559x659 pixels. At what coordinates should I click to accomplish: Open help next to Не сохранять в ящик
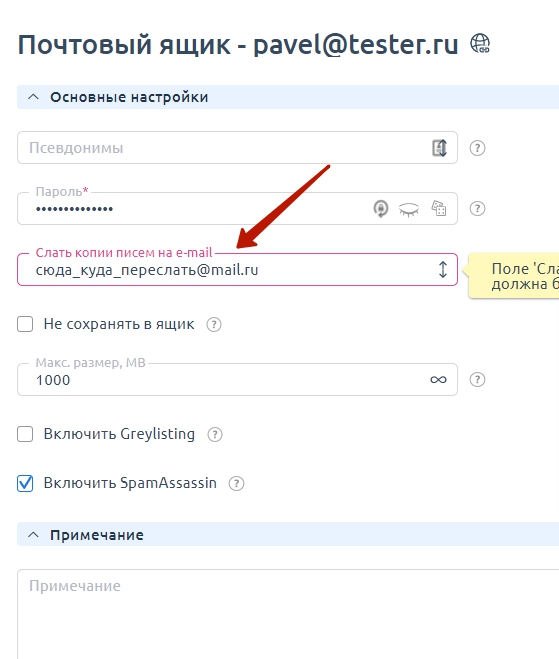coord(214,324)
